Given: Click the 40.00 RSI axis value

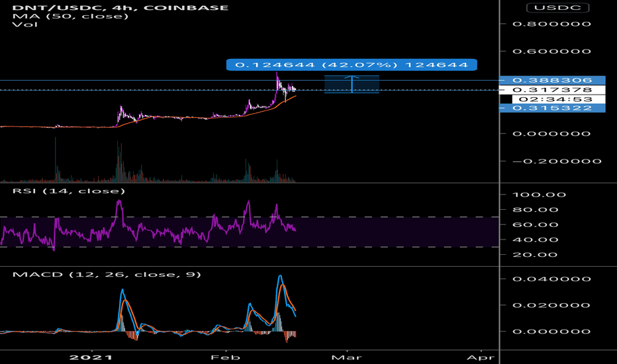Looking at the screenshot, I should [535, 240].
